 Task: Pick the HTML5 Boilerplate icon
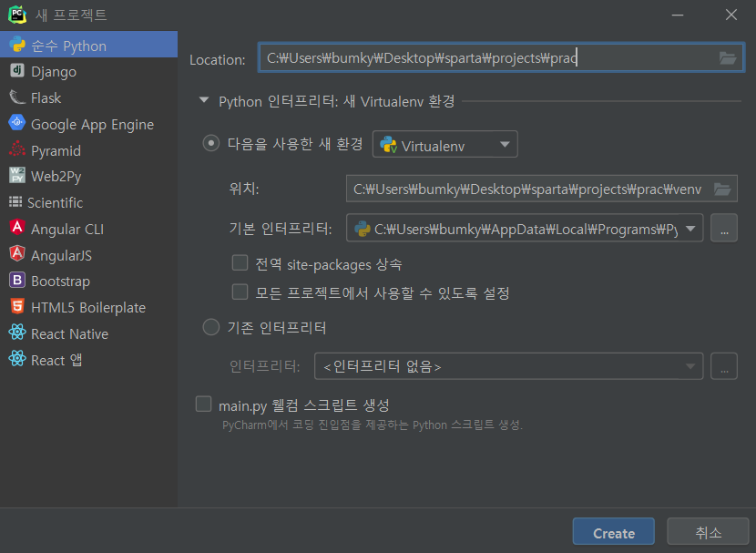coord(17,306)
